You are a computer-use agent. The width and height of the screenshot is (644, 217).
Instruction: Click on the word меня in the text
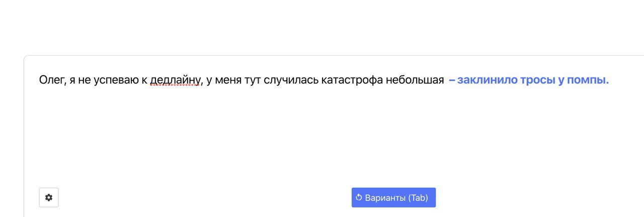tap(228, 80)
